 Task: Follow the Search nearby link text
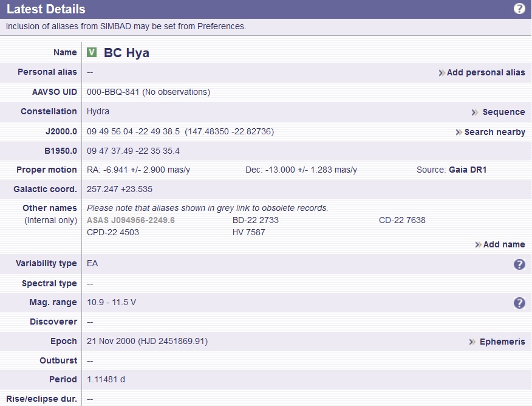coord(494,132)
